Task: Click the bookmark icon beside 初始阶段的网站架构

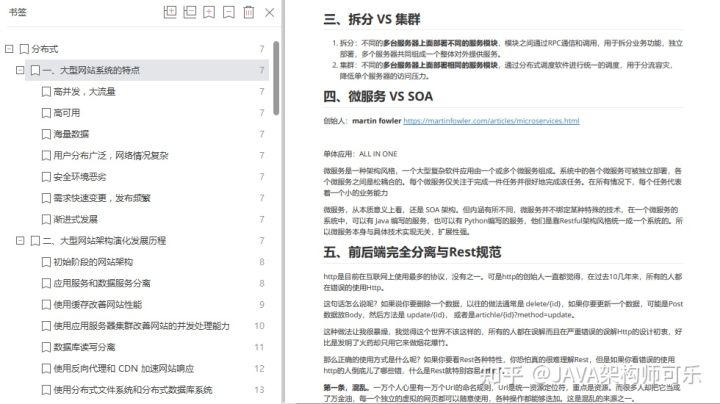Action: tap(46, 262)
